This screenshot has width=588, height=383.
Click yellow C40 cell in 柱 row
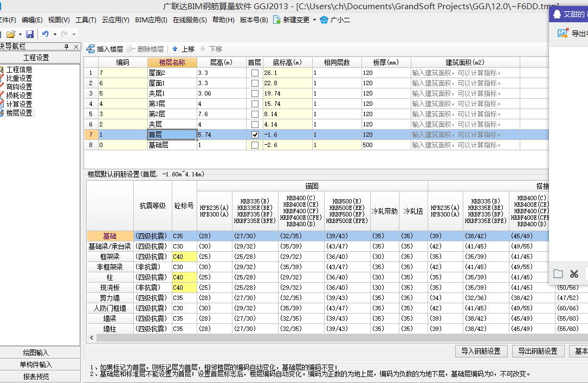pyautogui.click(x=184, y=277)
